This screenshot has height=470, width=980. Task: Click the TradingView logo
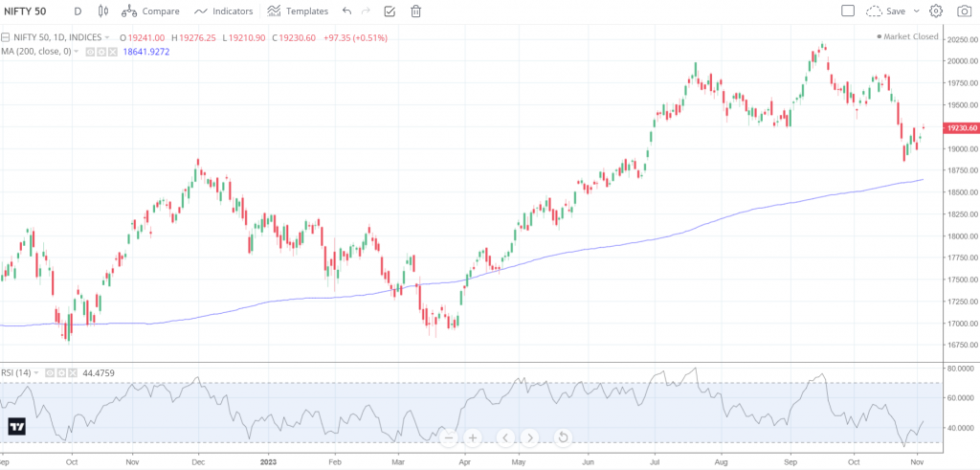(17, 428)
